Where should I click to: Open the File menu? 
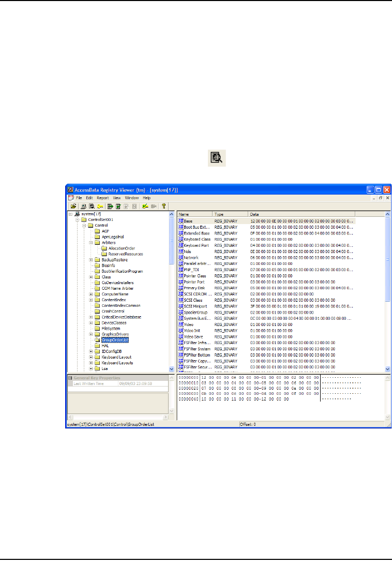click(x=79, y=198)
